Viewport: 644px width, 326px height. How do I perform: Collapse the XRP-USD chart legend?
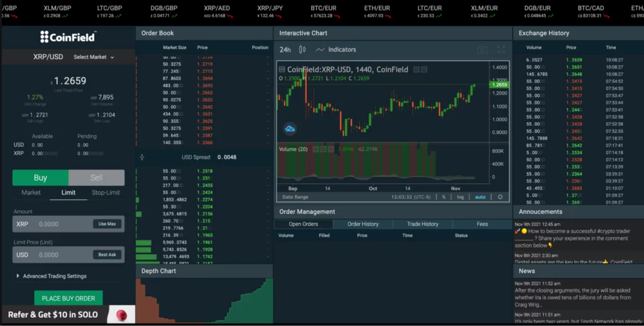tap(282, 69)
